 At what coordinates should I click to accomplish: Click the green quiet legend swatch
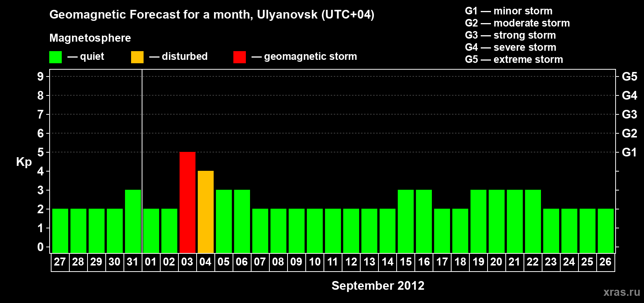(55, 57)
